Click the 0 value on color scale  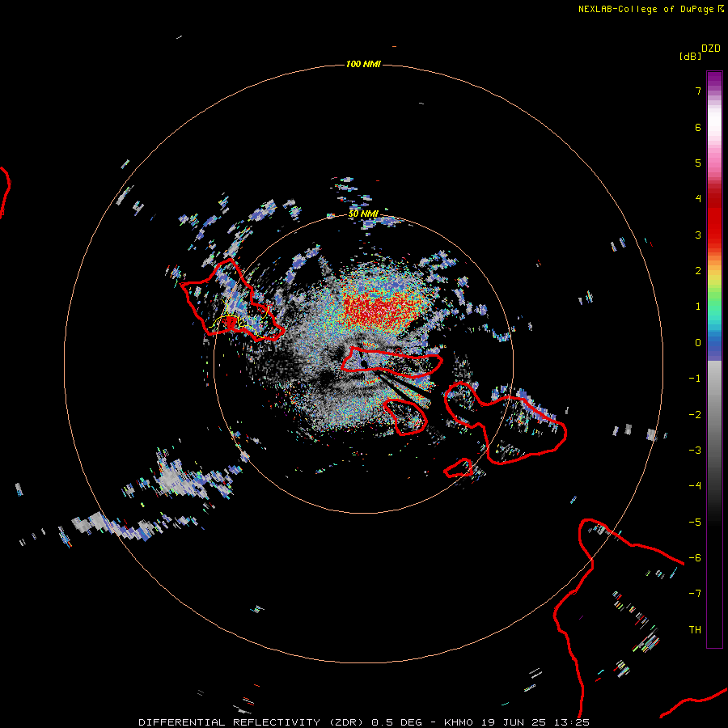[698, 343]
